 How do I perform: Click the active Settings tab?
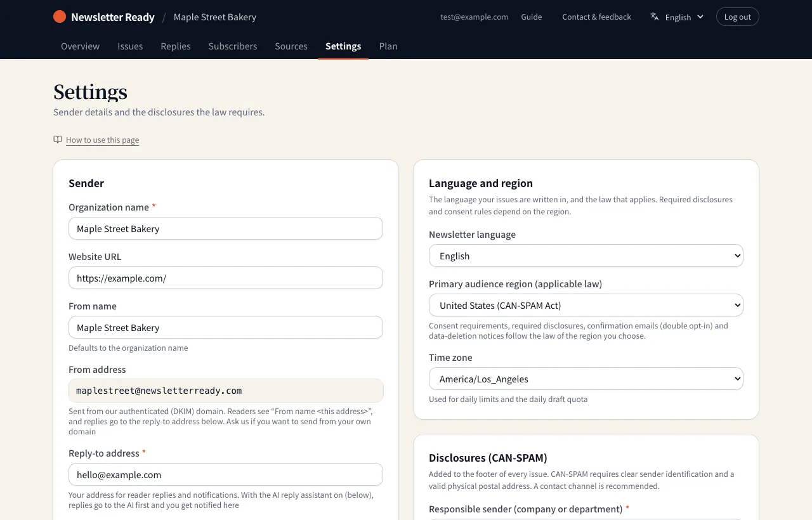pos(343,46)
